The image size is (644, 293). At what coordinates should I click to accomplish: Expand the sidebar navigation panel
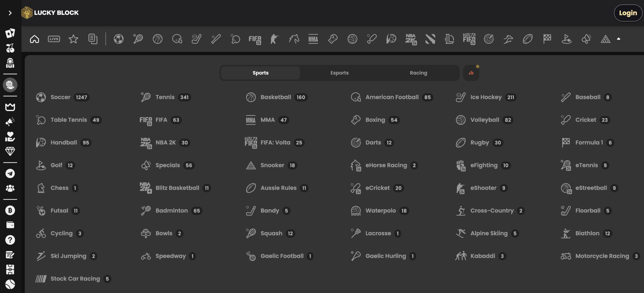(x=10, y=12)
